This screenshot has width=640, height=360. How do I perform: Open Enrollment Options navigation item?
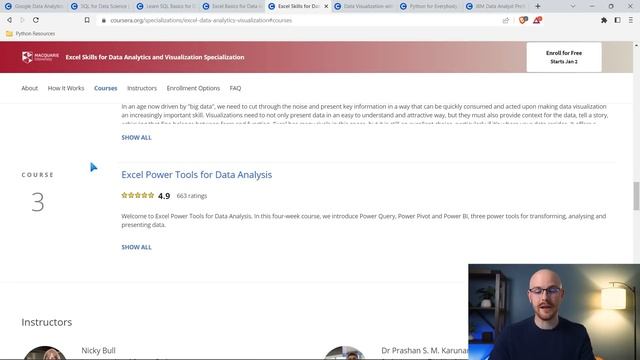pos(193,88)
